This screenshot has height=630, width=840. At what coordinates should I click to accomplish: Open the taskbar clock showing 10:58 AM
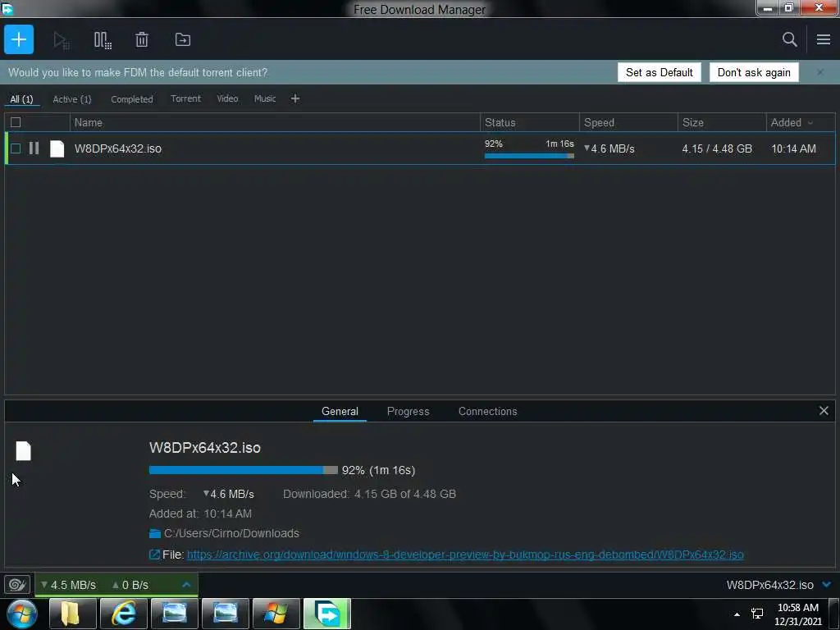coord(797,614)
